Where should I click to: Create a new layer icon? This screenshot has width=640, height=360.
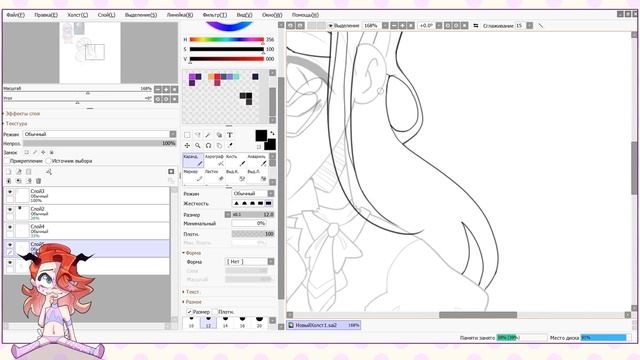click(x=8, y=172)
